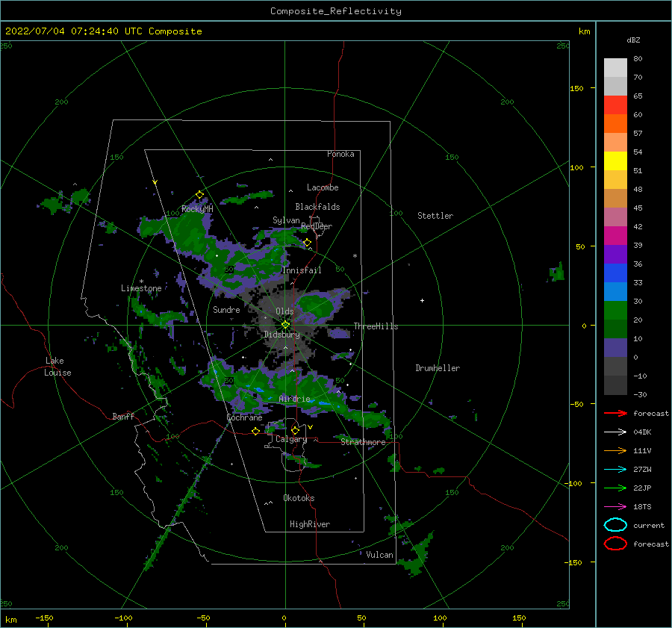Click the RedDeer city label

(317, 226)
